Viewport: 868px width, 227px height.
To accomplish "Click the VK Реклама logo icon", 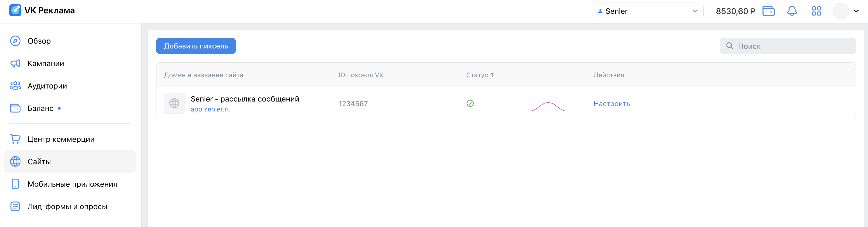I will click(15, 10).
